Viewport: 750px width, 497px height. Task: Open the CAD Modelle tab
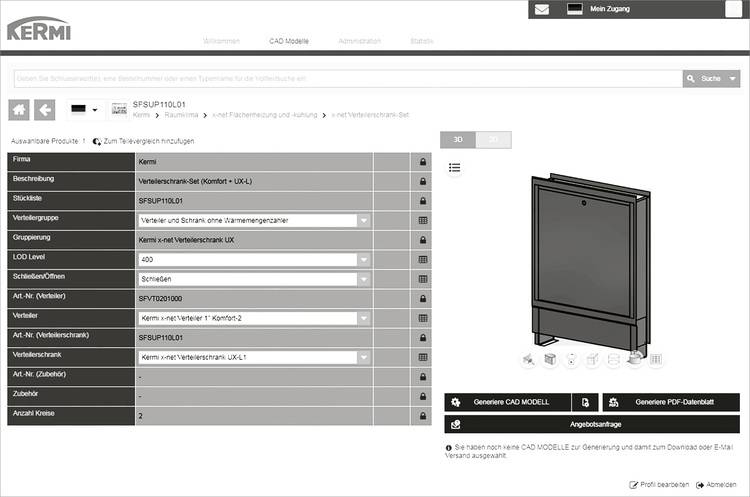(x=289, y=41)
